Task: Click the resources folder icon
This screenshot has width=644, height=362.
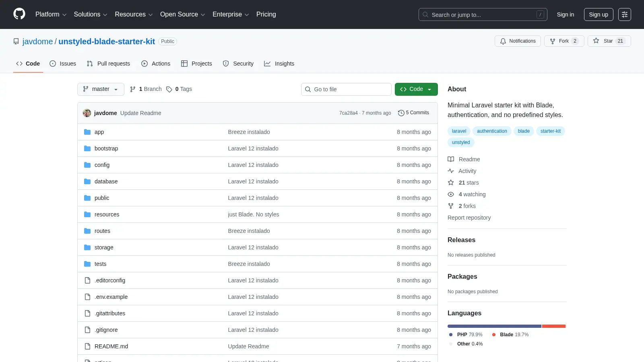Action: [x=87, y=214]
